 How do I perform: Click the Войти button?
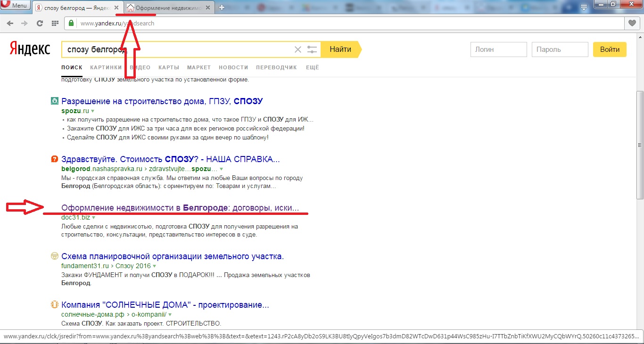(610, 49)
